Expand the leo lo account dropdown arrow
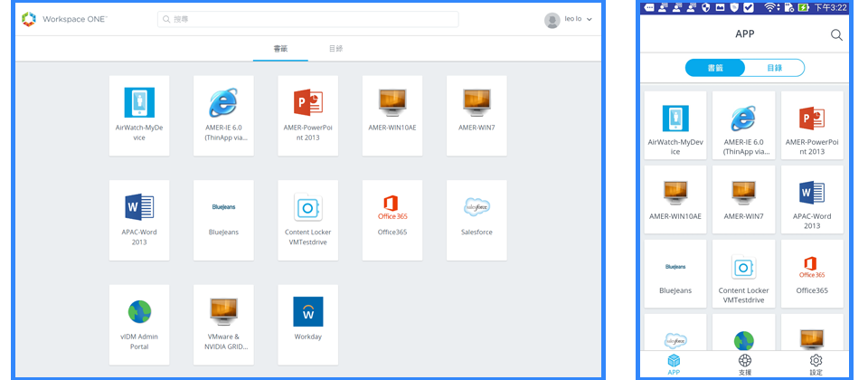The height and width of the screenshot is (380, 868). pyautogui.click(x=589, y=19)
